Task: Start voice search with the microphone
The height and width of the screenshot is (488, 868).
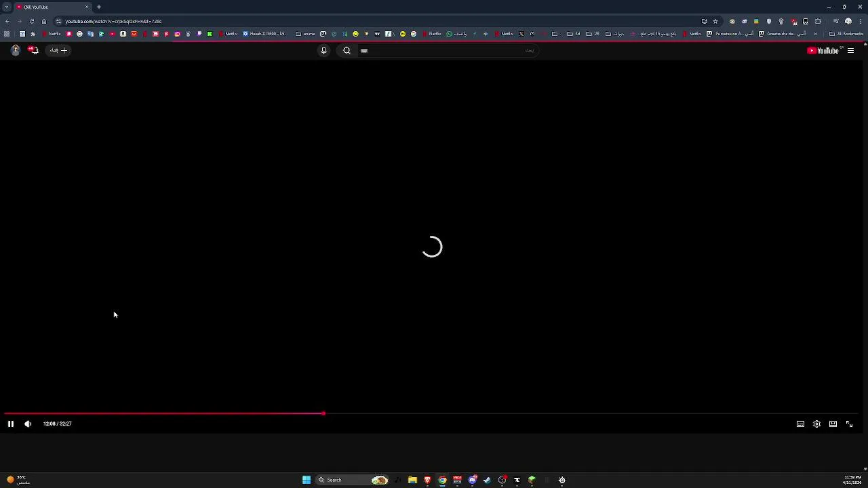Action: pos(323,50)
